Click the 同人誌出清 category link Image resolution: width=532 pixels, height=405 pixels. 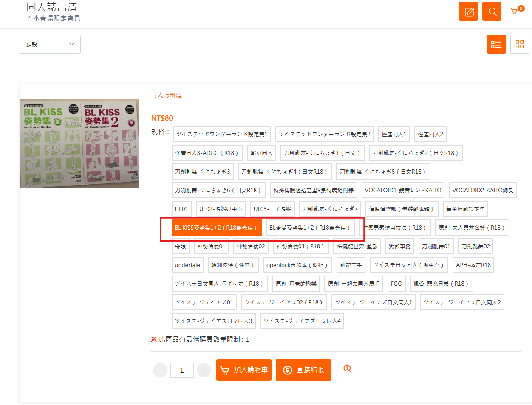pos(166,95)
